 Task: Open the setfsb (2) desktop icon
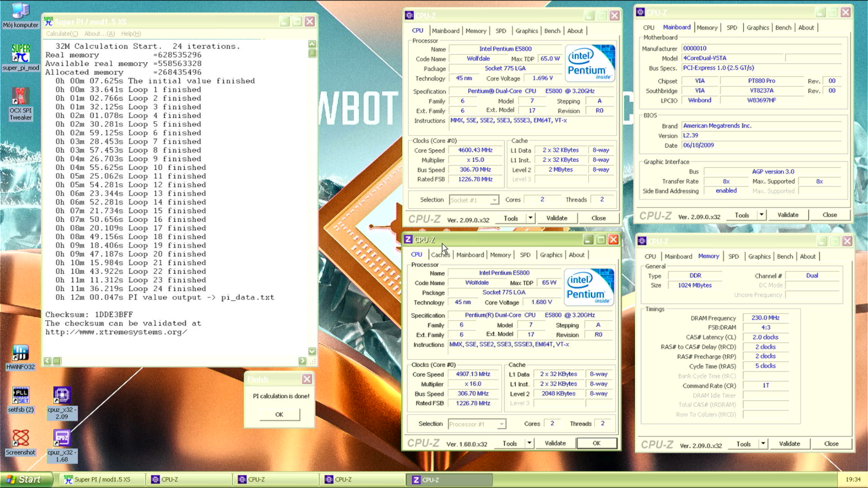[x=20, y=399]
